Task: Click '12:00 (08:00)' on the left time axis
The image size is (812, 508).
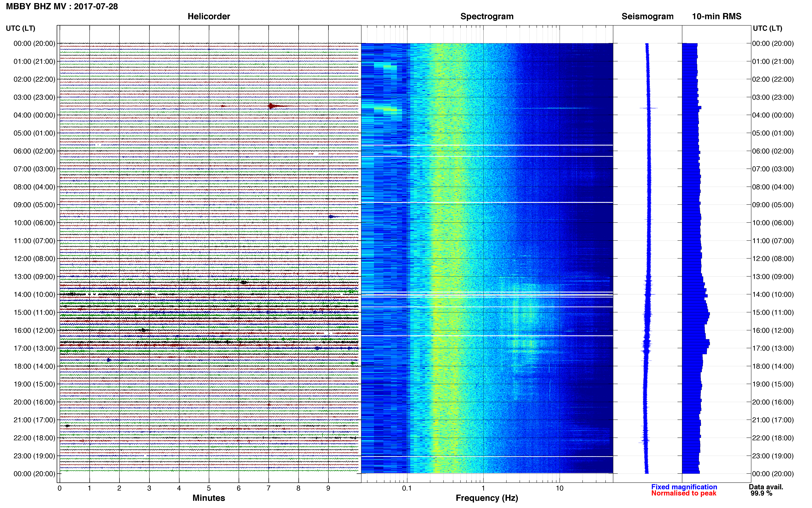Action: pyautogui.click(x=34, y=259)
